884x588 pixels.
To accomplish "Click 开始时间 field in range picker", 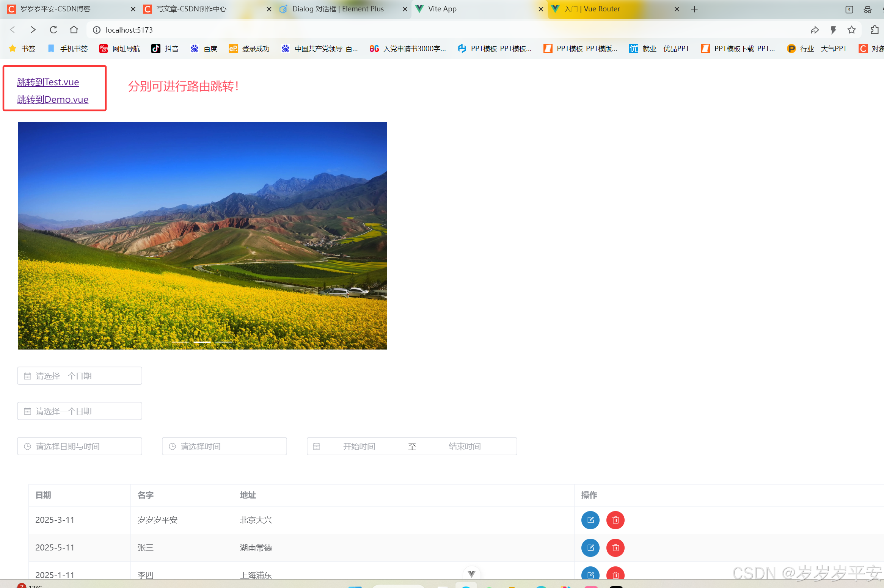I will tap(359, 446).
